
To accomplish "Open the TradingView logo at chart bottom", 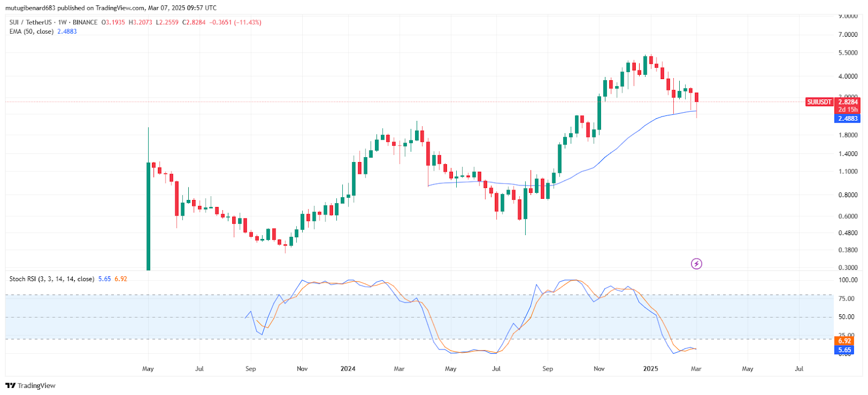I will tap(30, 386).
